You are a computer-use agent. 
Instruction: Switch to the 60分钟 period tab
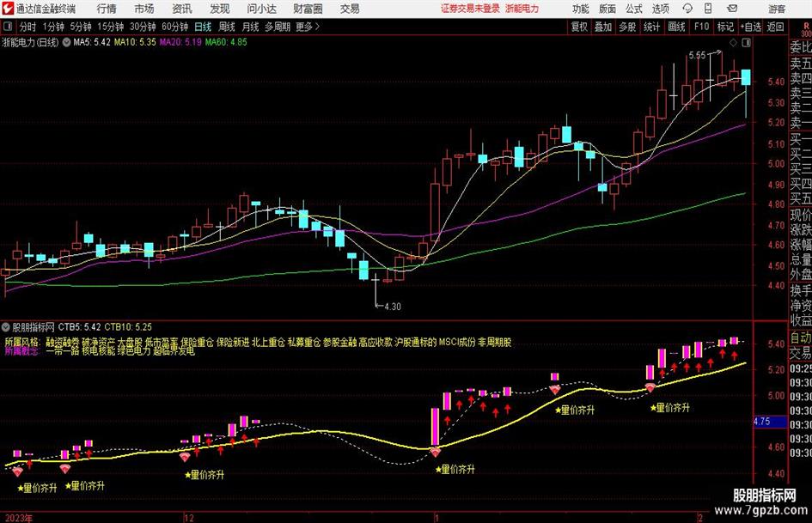pyautogui.click(x=174, y=27)
